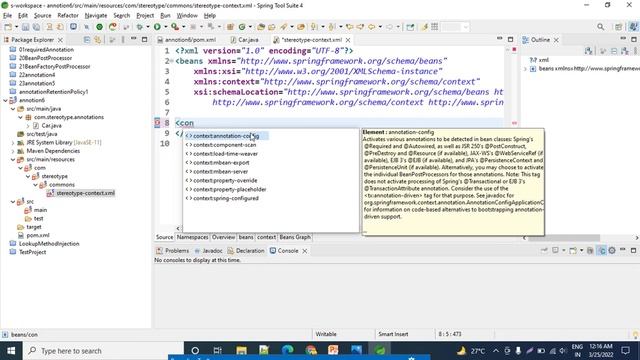640x360 pixels.
Task: Click the New Java Package icon
Action: coord(230,27)
